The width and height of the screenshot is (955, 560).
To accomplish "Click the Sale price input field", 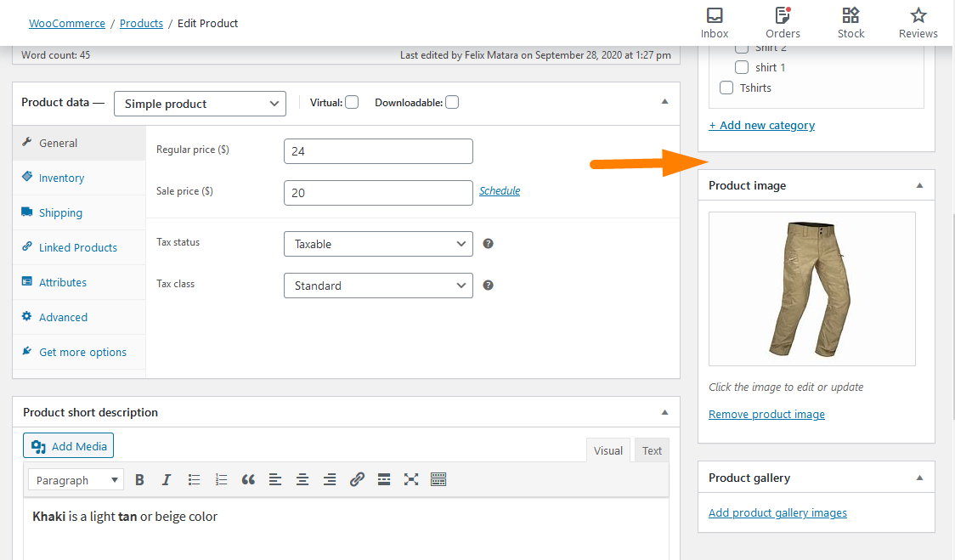I will 378,193.
